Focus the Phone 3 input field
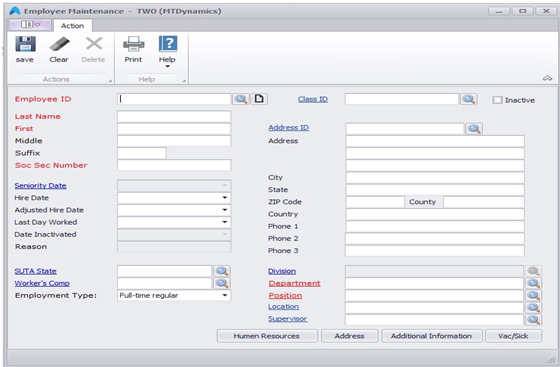The height and width of the screenshot is (367, 560). tap(435, 250)
